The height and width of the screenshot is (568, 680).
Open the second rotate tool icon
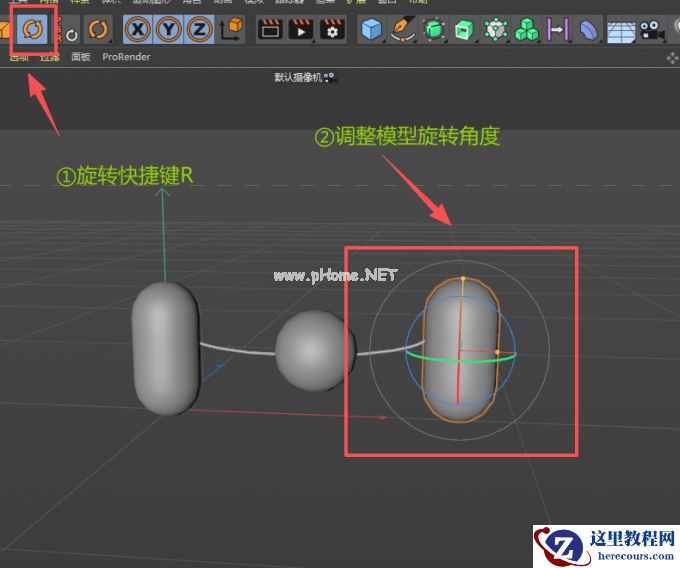click(x=98, y=29)
